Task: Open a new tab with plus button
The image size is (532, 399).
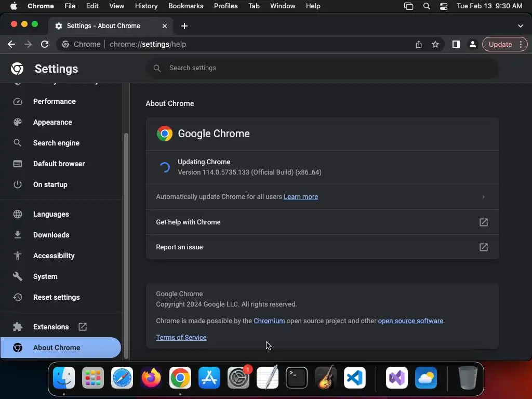Action: coord(184,26)
